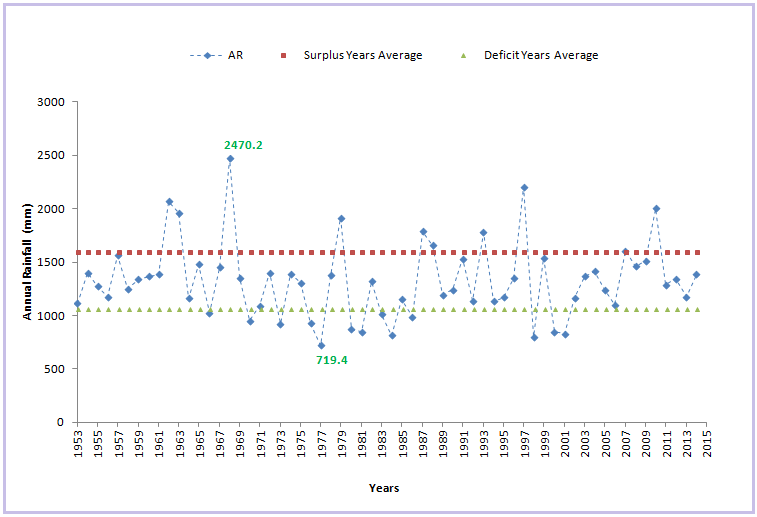Image resolution: width=757 pixels, height=517 pixels.
Task: Click the 0 label on the vertical axis
Action: [60, 422]
